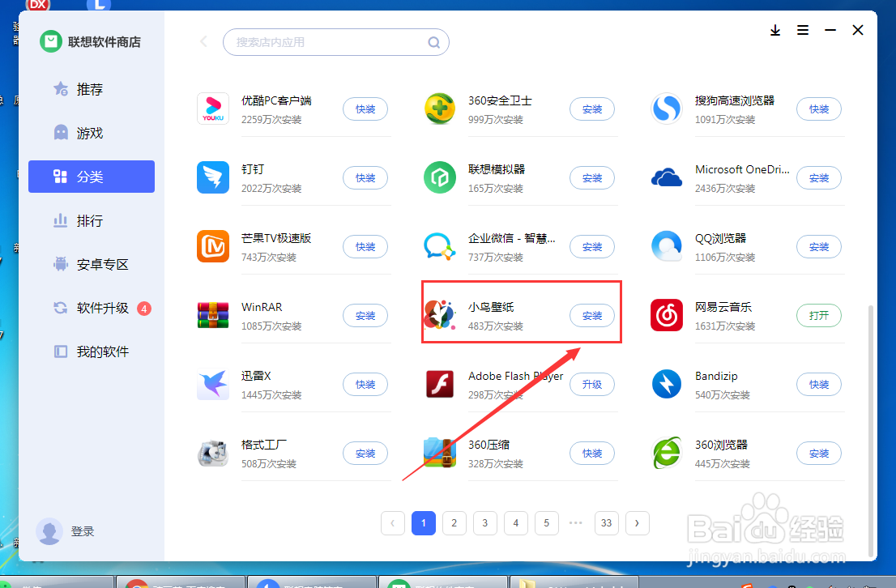This screenshot has width=896, height=588.
Task: Click the 优酷PC客户端 app icon
Action: 213,109
